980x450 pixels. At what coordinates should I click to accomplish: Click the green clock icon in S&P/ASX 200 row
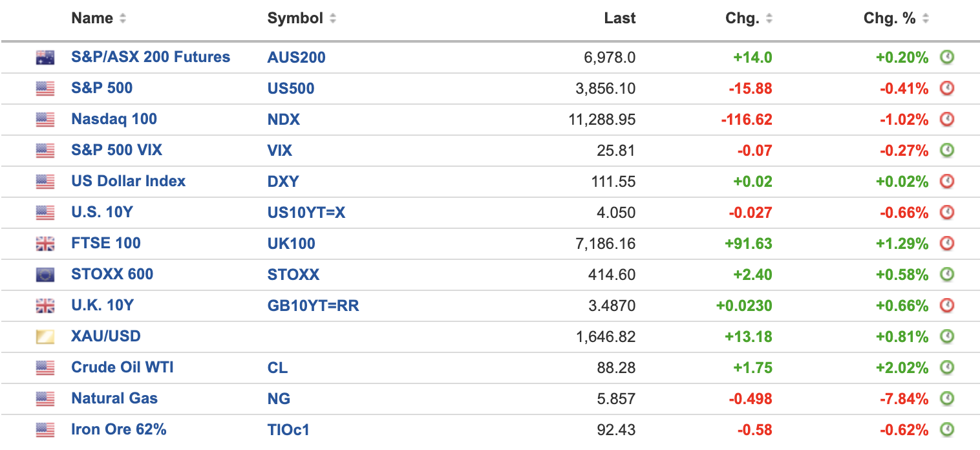pos(946,58)
